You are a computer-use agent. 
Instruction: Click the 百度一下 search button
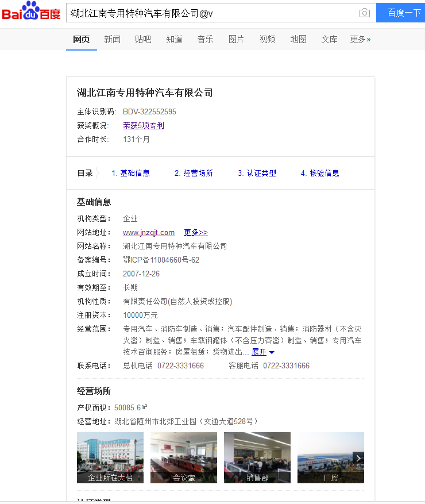point(401,13)
